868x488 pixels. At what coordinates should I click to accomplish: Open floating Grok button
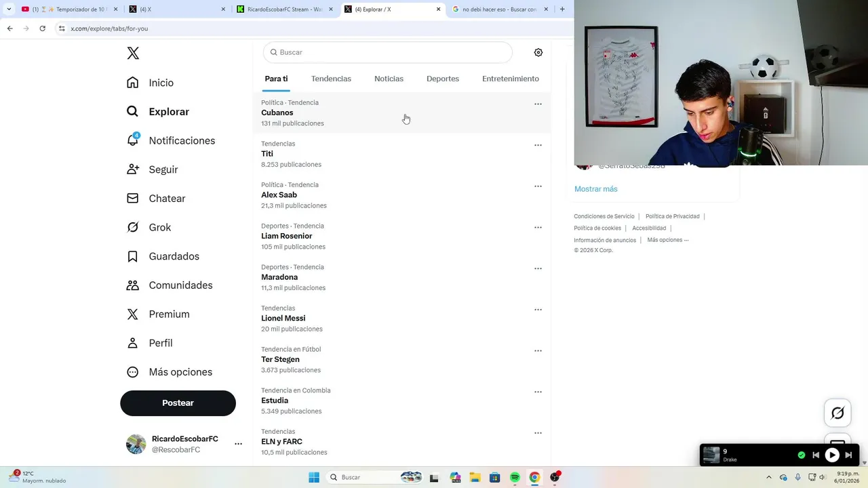click(837, 413)
